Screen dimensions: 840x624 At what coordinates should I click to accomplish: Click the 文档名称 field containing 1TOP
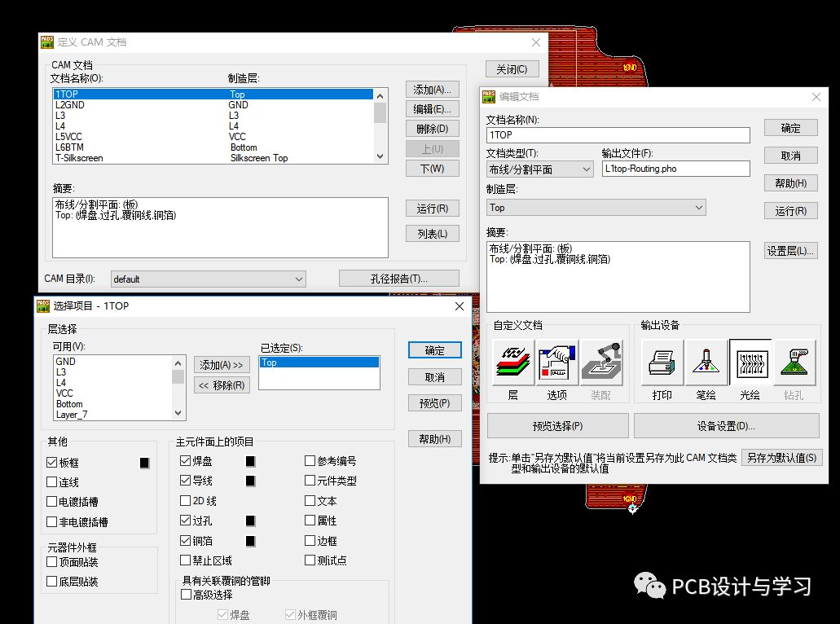618,135
